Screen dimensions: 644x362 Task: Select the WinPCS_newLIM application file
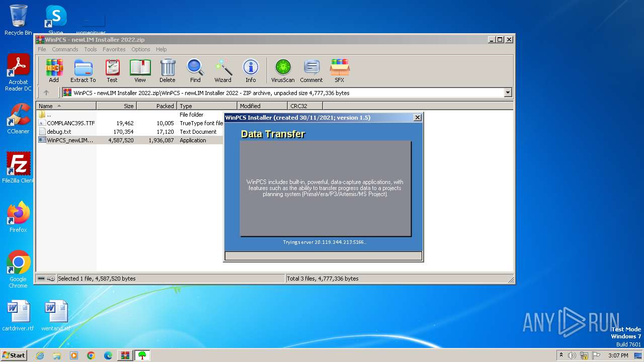[130, 140]
